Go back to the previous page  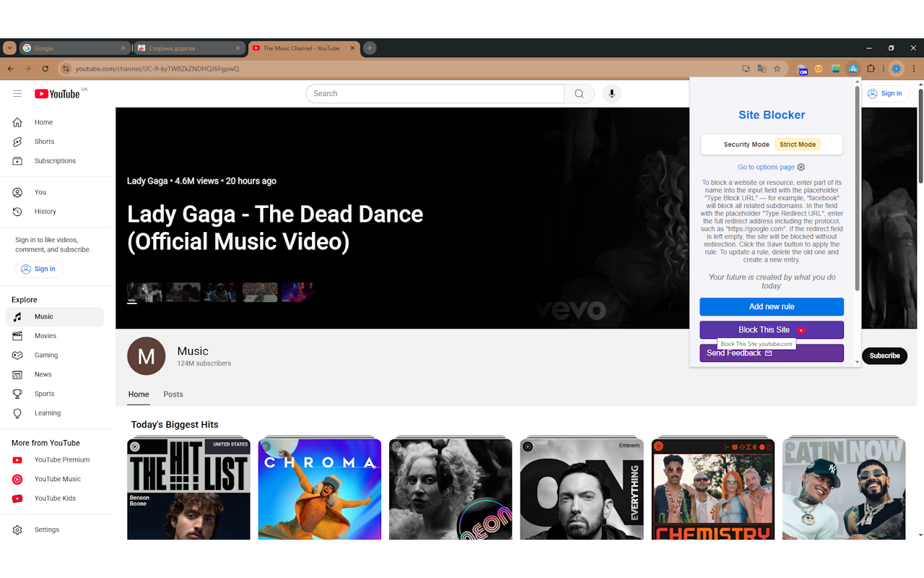point(10,69)
